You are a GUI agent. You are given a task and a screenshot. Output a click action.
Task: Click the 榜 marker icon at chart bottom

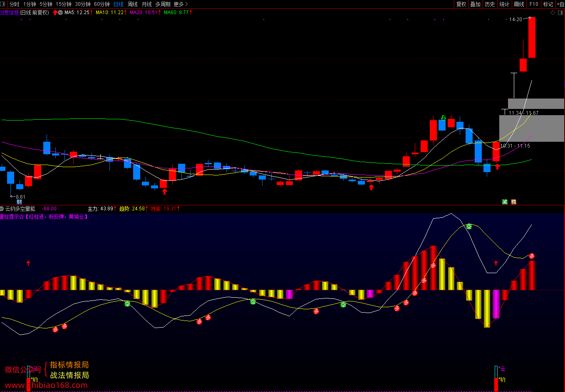coord(514,202)
